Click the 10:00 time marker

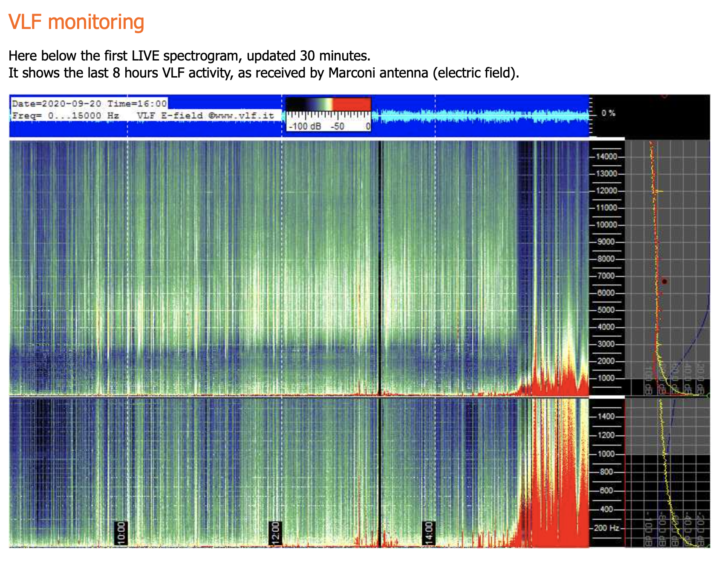pos(121,533)
